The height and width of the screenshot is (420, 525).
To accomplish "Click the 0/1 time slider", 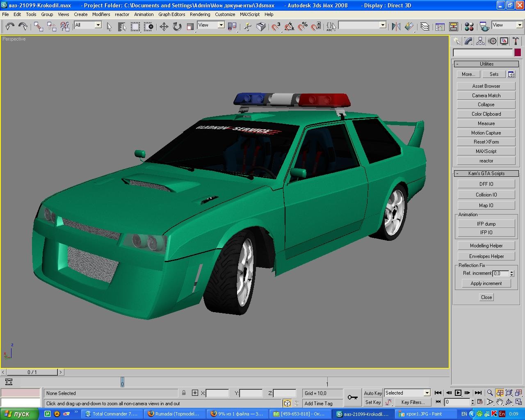I will pos(32,372).
